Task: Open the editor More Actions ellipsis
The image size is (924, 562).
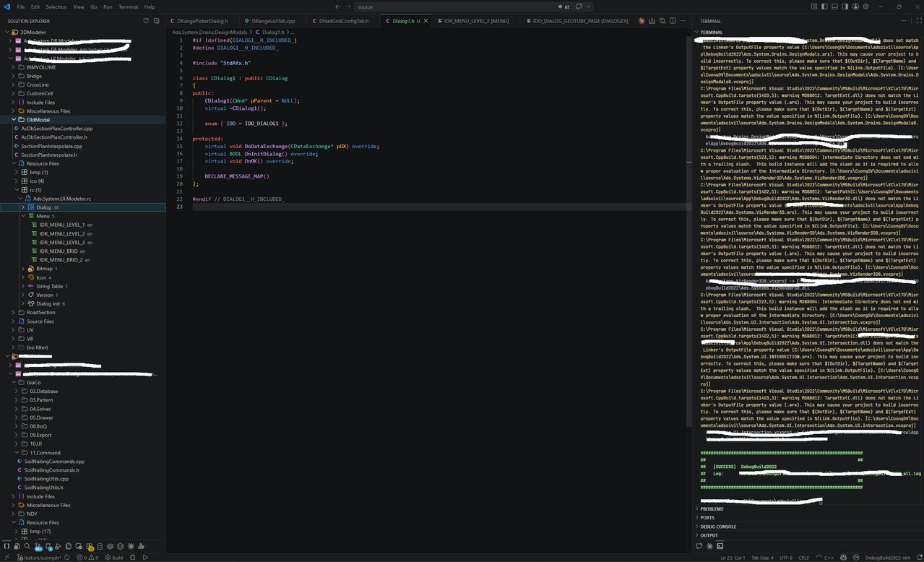Action: [683, 21]
